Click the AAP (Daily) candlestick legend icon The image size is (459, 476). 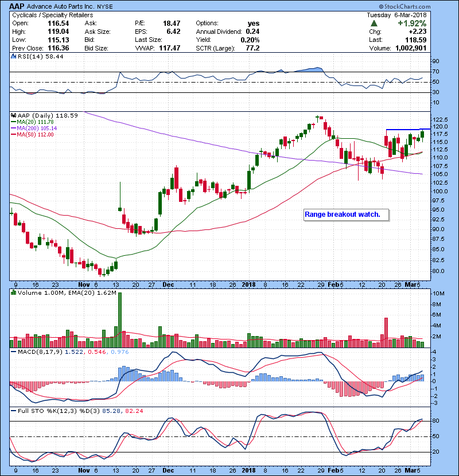tap(13, 115)
